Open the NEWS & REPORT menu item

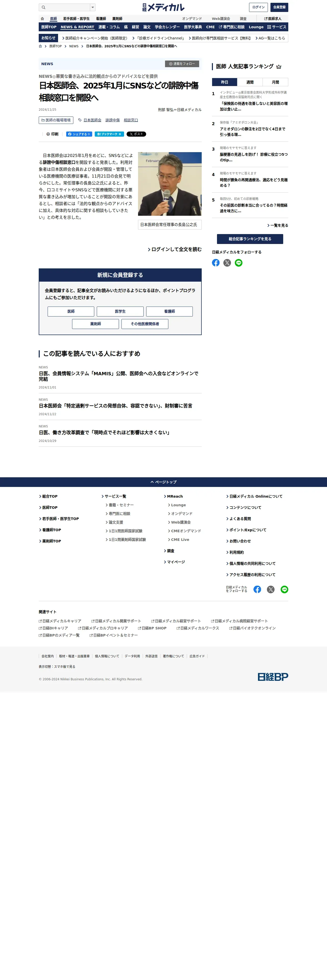(77, 27)
